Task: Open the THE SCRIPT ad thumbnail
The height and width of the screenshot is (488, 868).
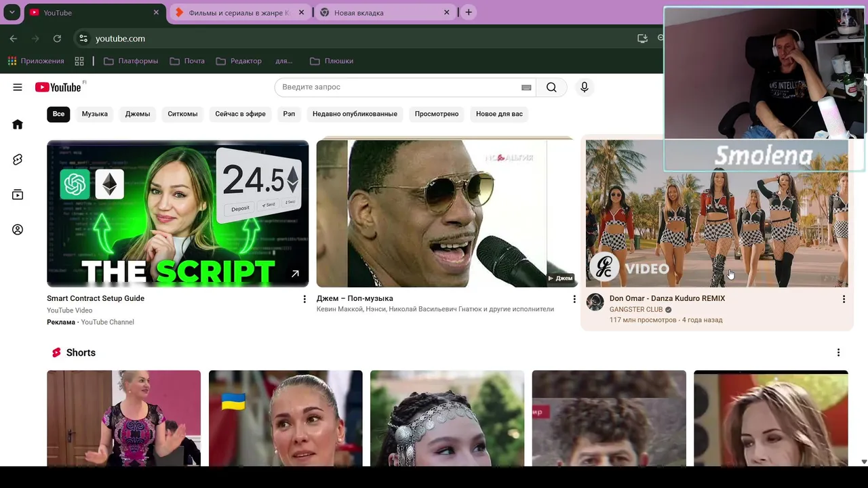Action: click(178, 213)
